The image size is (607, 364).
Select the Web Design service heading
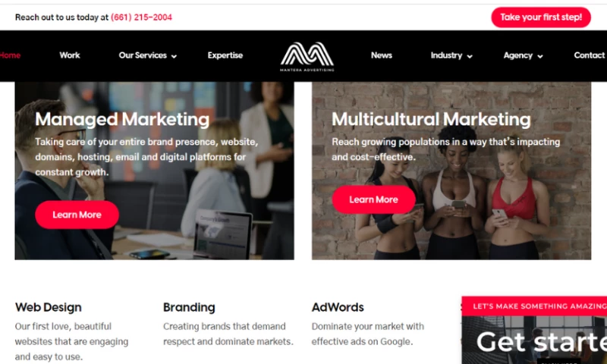coord(49,307)
